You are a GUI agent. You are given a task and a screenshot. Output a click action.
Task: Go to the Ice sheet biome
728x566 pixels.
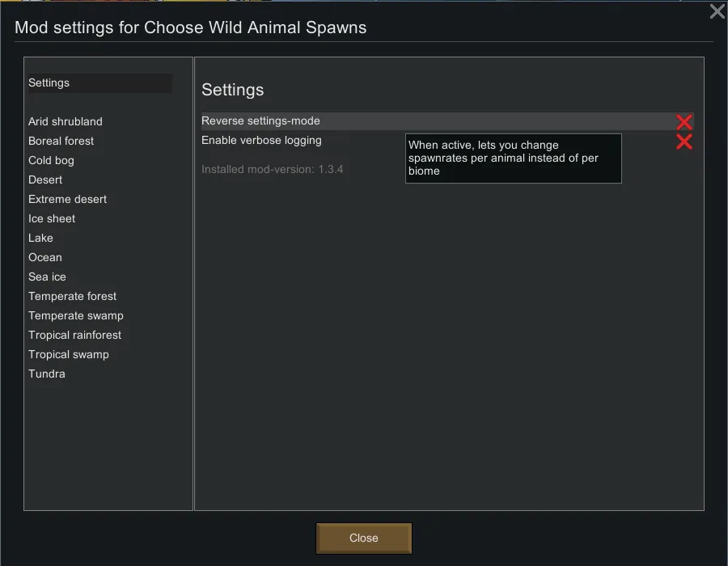click(x=52, y=219)
